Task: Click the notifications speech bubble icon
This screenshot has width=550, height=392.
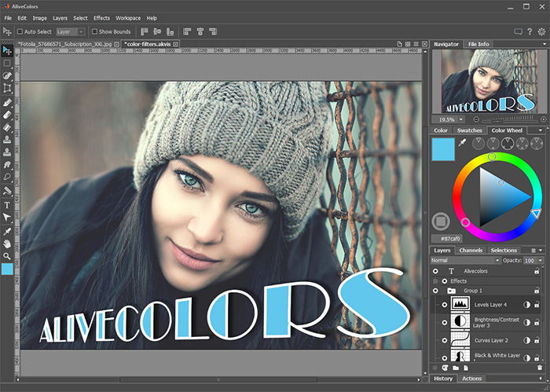Action: pyautogui.click(x=518, y=32)
